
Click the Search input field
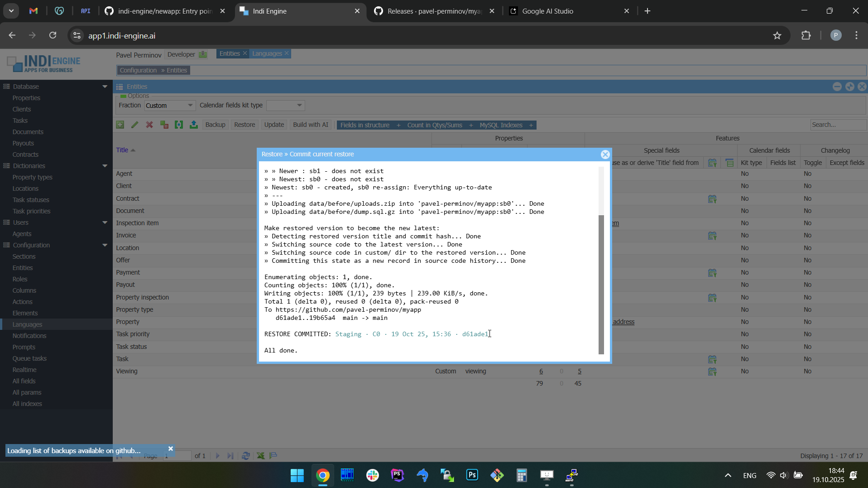click(x=838, y=125)
